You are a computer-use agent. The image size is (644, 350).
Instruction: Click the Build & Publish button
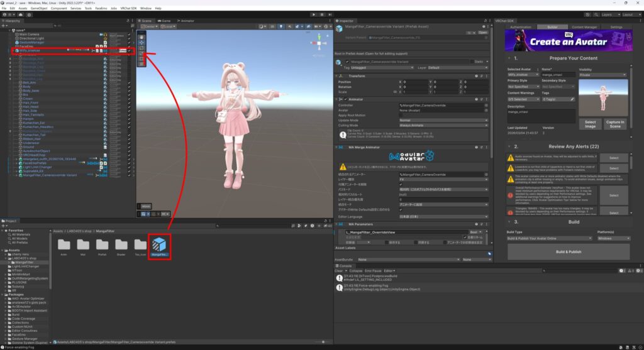pyautogui.click(x=569, y=251)
